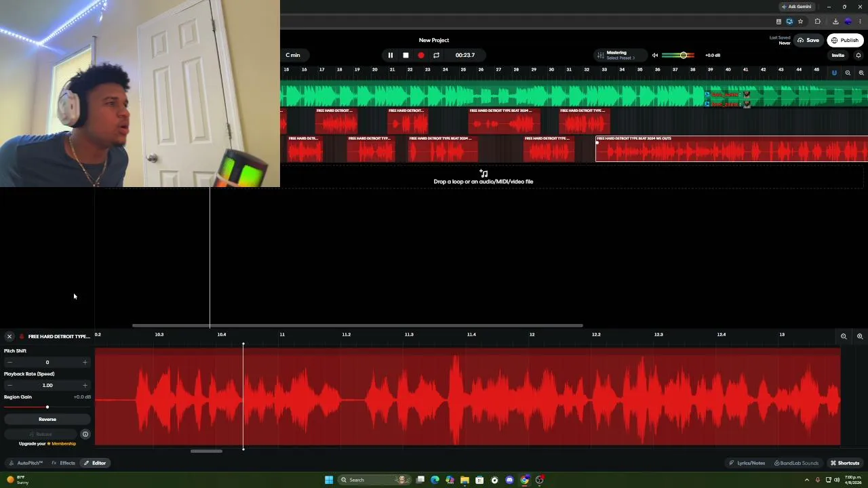Screen dimensions: 868x488
Task: Switch to the Effects tab
Action: click(64, 463)
